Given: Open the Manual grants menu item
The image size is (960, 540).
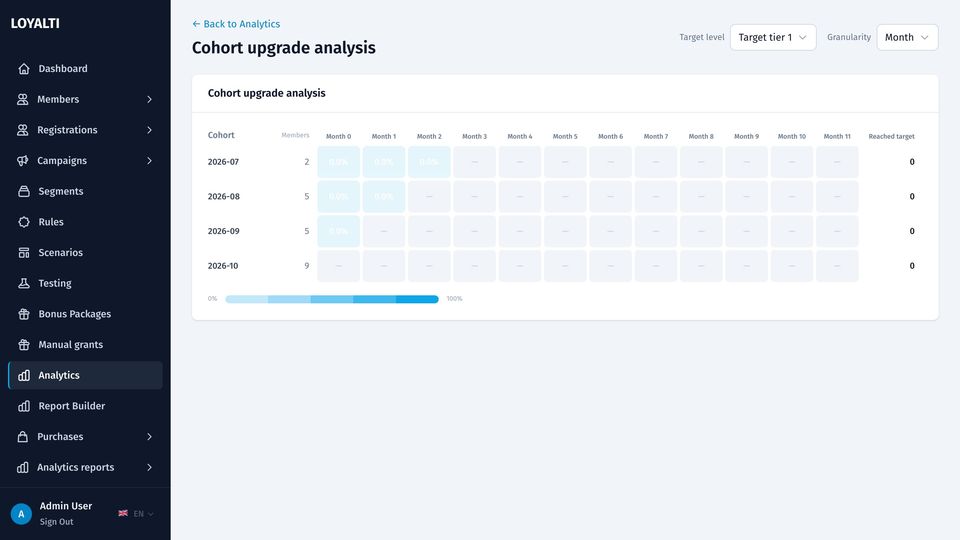Looking at the screenshot, I should tap(85, 344).
